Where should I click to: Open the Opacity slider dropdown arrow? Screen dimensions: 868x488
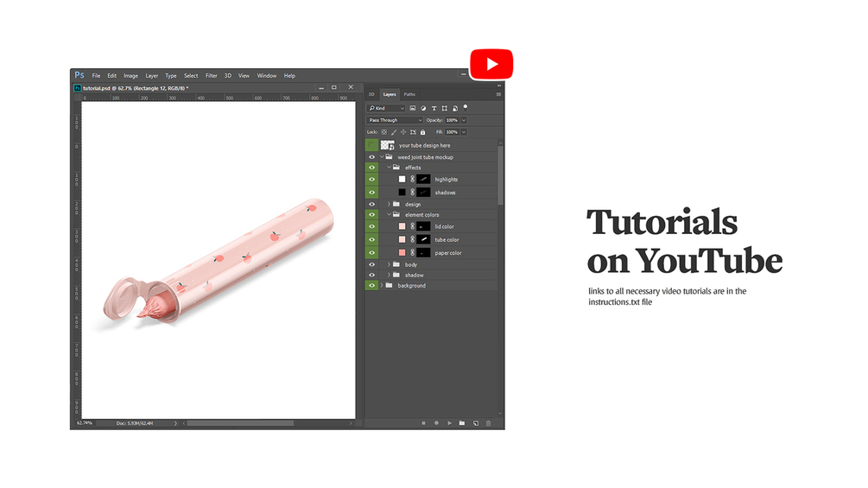[x=464, y=120]
